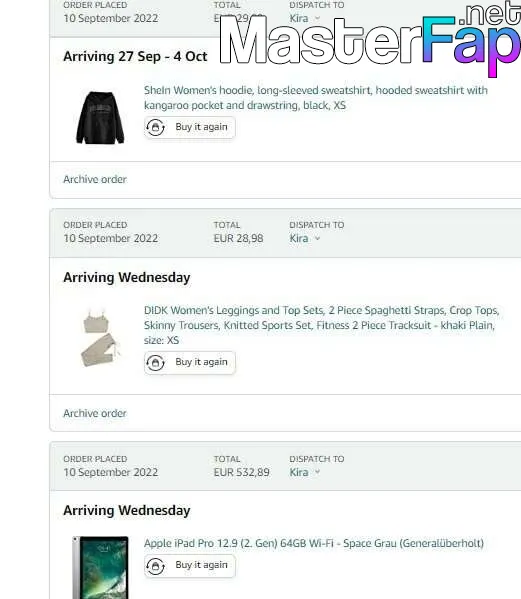Click 'Buy it again' text for the leggings set
This screenshot has width=521, height=599.
point(201,362)
